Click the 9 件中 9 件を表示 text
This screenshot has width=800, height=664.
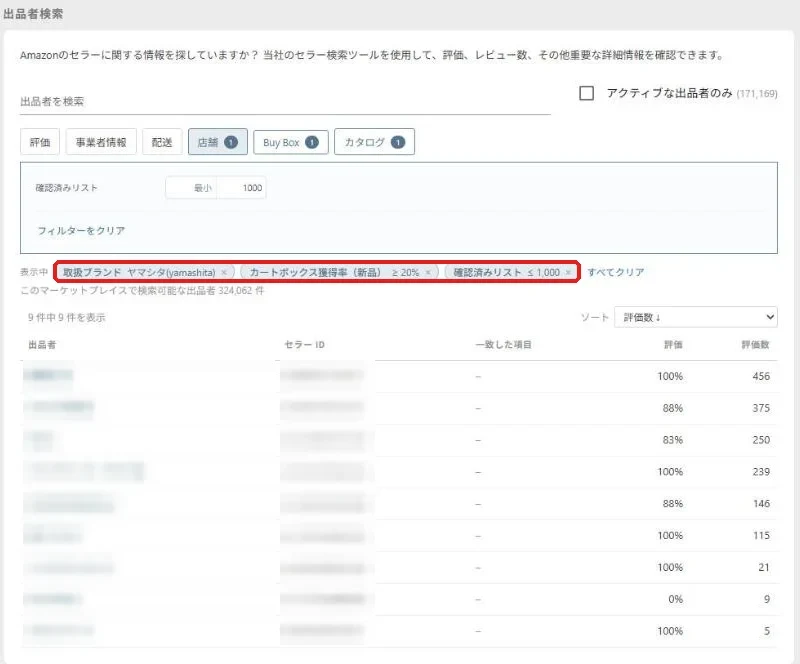(66, 317)
